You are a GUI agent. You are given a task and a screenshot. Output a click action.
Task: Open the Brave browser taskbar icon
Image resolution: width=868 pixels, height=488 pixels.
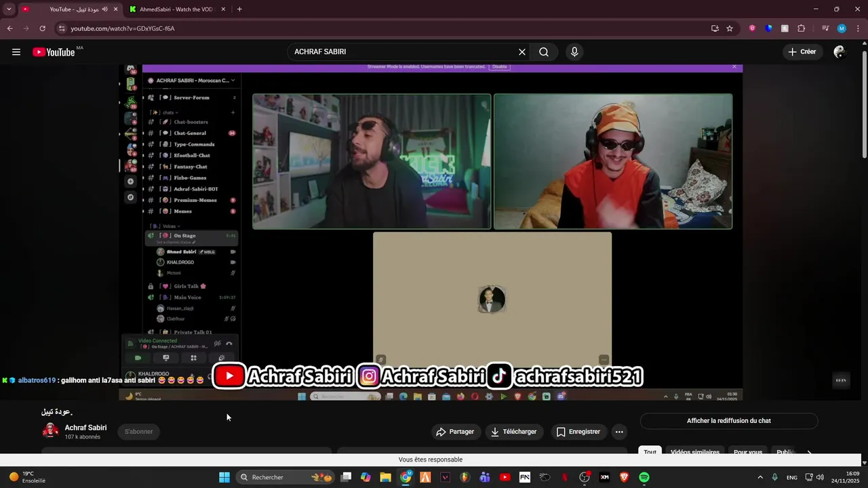[624, 477]
